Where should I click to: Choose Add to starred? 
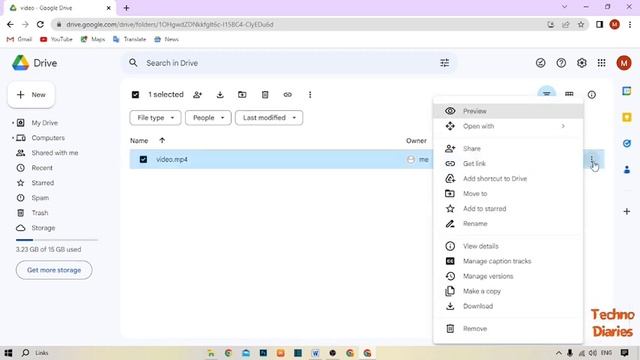[508, 209]
